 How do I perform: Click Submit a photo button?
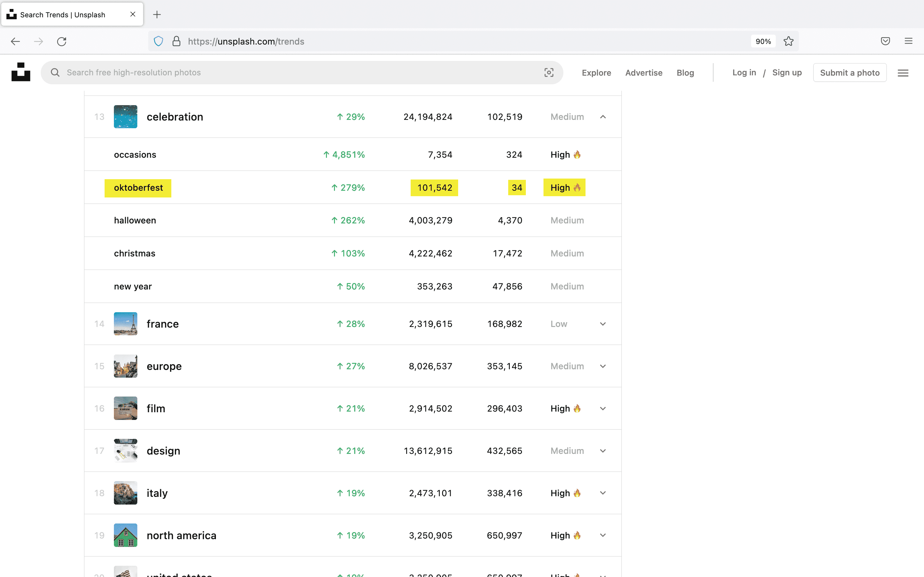850,72
